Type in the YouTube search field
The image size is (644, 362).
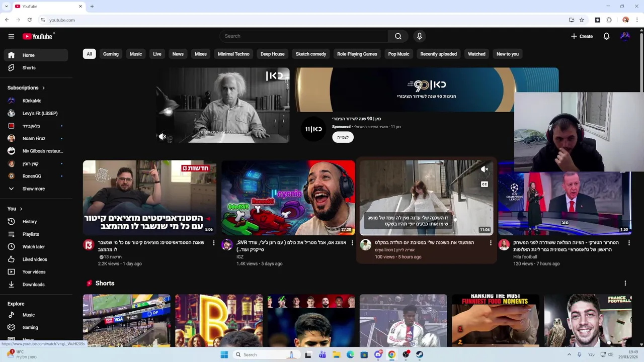point(304,36)
